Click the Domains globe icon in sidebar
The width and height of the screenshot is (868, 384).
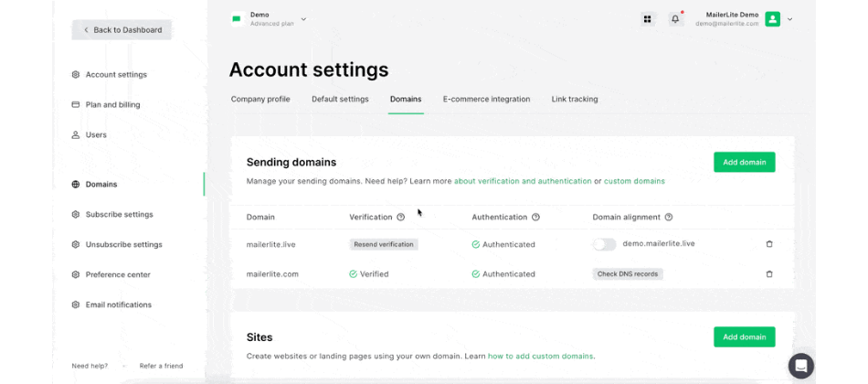click(76, 185)
